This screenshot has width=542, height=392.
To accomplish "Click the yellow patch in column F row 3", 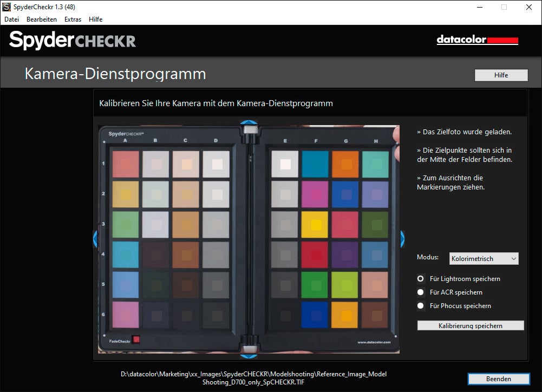I will 315,225.
